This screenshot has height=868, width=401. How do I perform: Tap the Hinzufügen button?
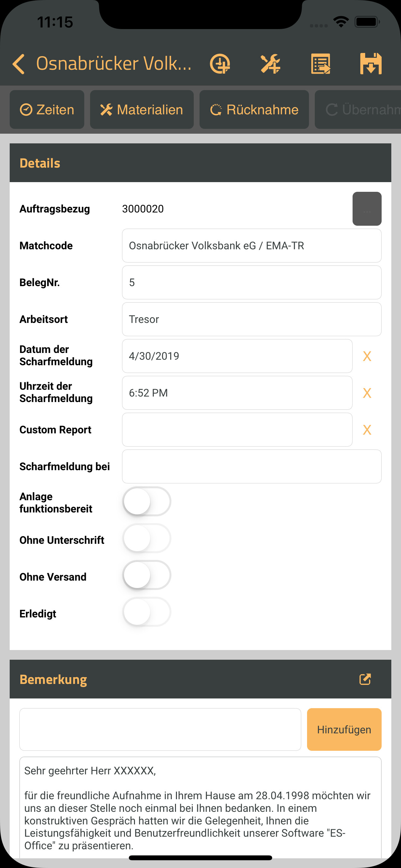344,729
